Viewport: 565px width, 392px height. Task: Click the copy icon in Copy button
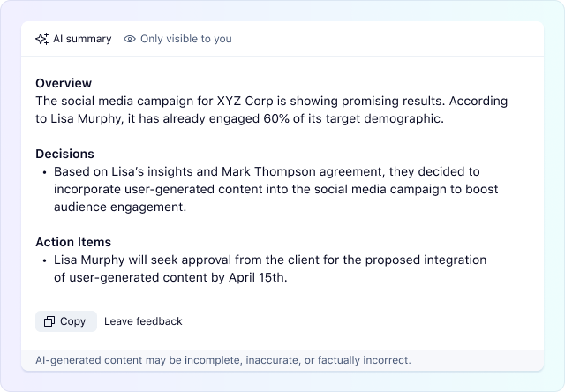49,321
